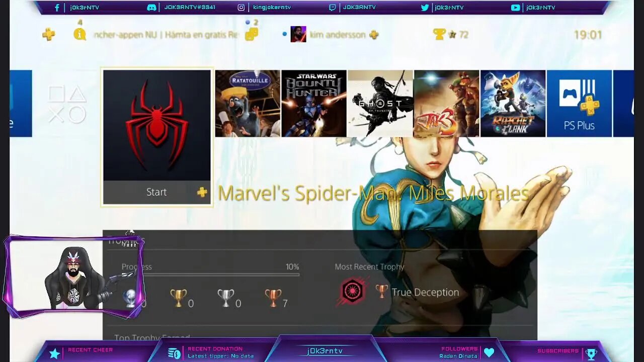
Task: Open the PS Plus tile
Action: [579, 104]
